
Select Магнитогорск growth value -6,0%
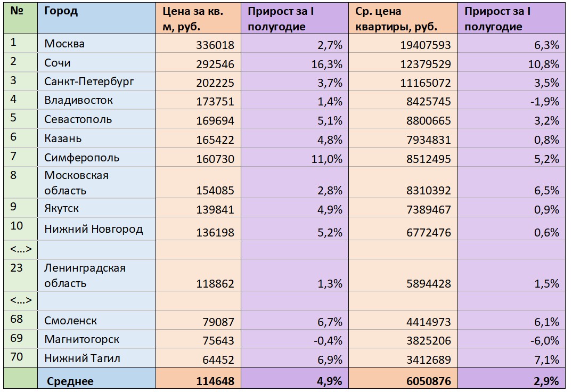[x=511, y=339]
